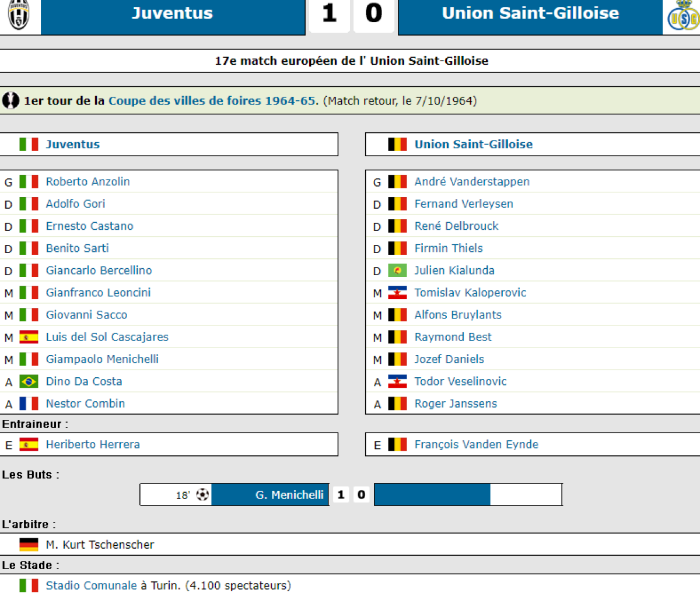Click the French flag beside Nestor Combin

tap(29, 403)
